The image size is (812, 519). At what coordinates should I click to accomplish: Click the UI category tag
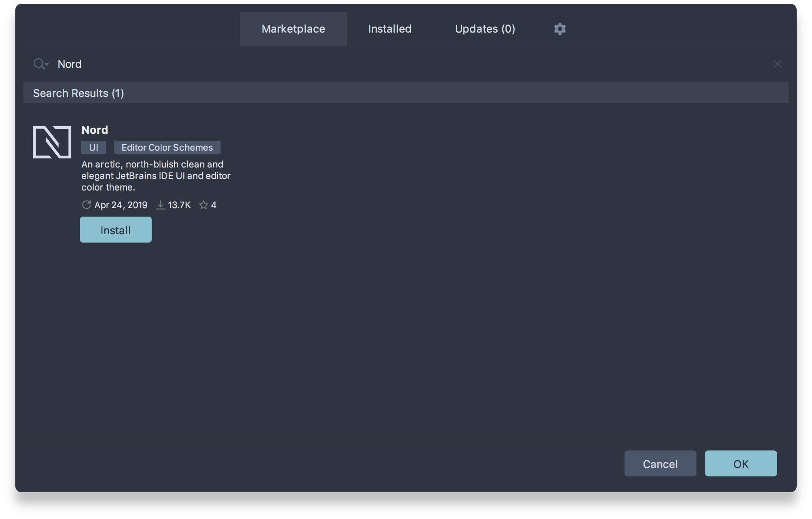point(94,147)
